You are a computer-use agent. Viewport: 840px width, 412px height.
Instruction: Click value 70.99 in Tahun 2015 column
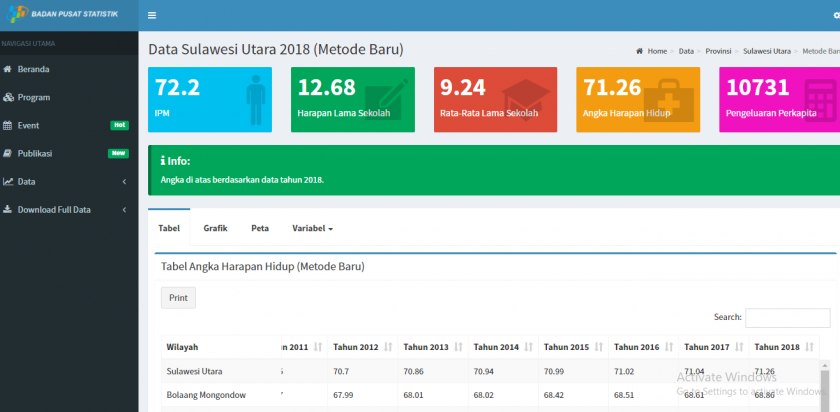click(554, 371)
